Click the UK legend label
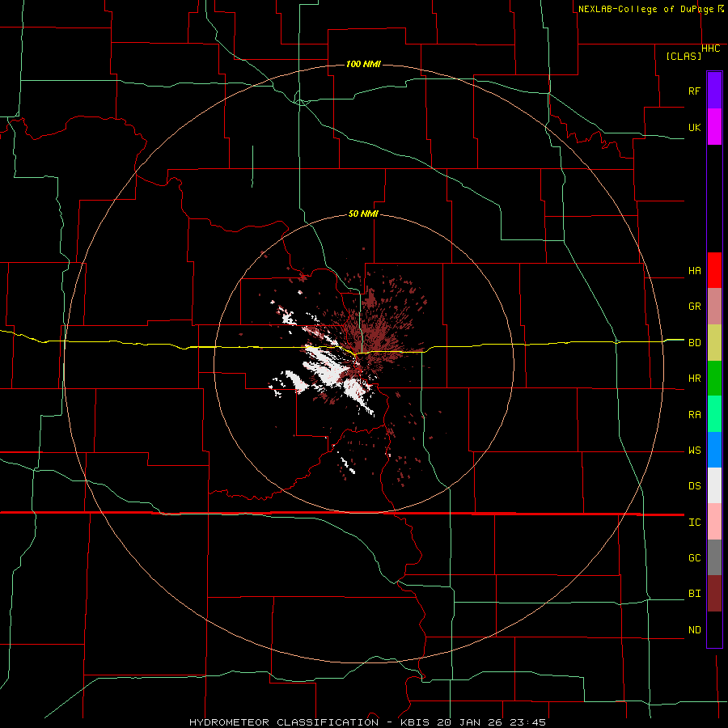 click(695, 127)
